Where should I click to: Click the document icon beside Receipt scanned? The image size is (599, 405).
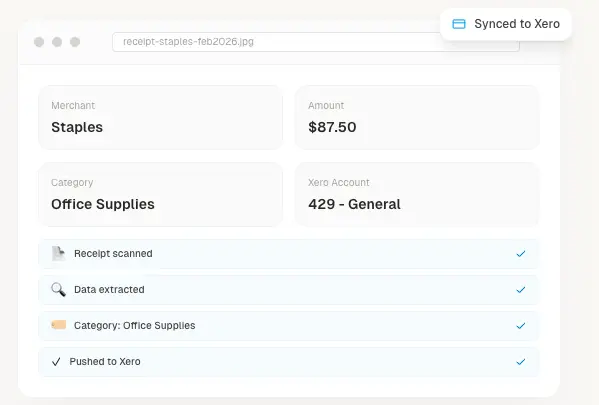pyautogui.click(x=58, y=253)
